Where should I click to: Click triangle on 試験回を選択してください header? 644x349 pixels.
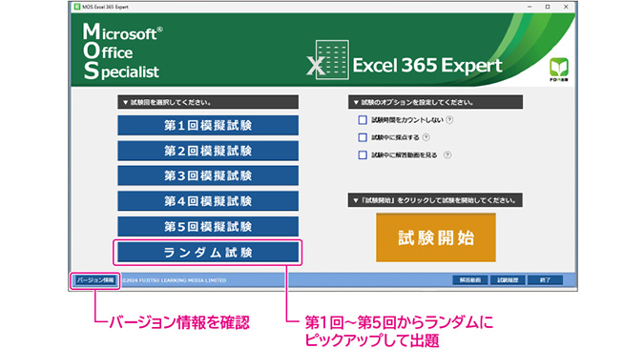point(125,103)
